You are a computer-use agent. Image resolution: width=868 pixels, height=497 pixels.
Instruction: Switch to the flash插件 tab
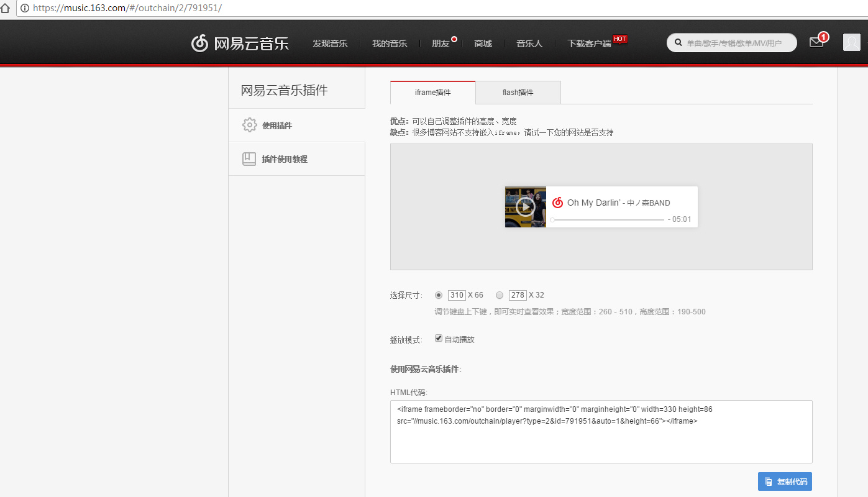tap(518, 93)
